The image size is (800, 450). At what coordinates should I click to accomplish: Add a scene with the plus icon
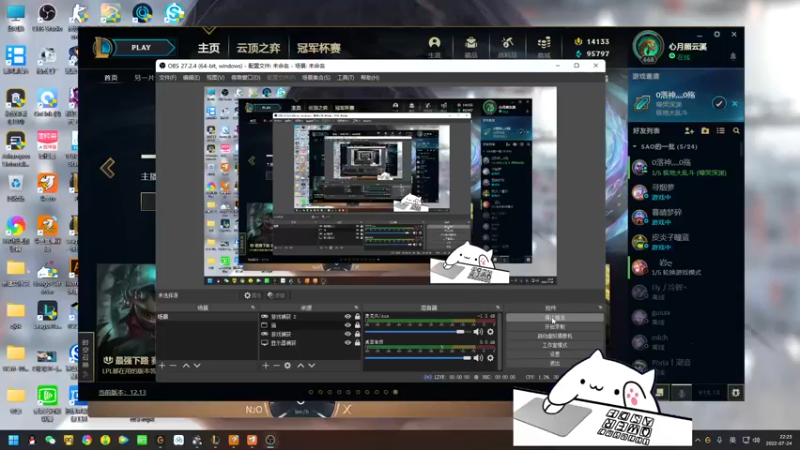click(162, 365)
